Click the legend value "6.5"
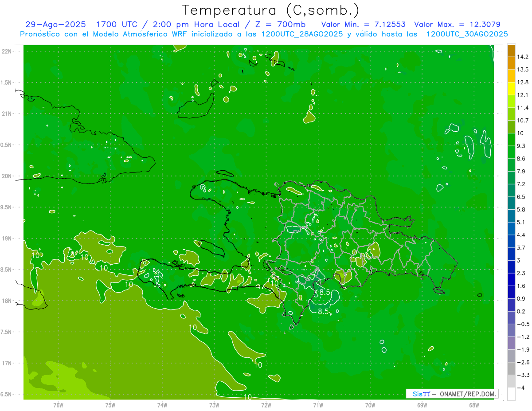532x411 pixels. point(521,197)
